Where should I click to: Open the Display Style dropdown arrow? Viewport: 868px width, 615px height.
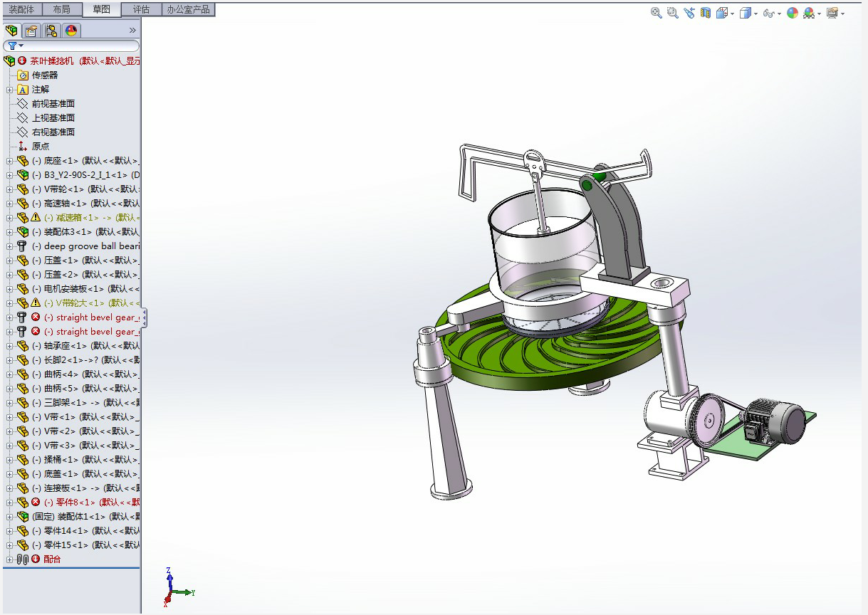pyautogui.click(x=755, y=14)
